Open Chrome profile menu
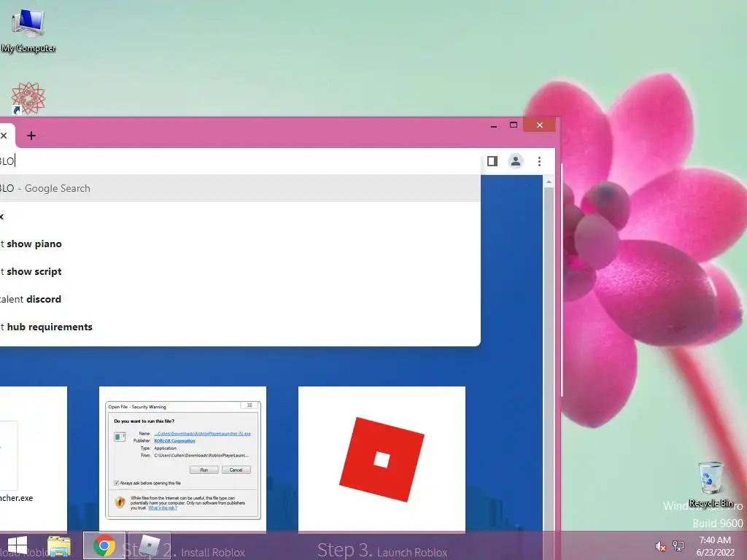The height and width of the screenshot is (560, 747). 516,161
